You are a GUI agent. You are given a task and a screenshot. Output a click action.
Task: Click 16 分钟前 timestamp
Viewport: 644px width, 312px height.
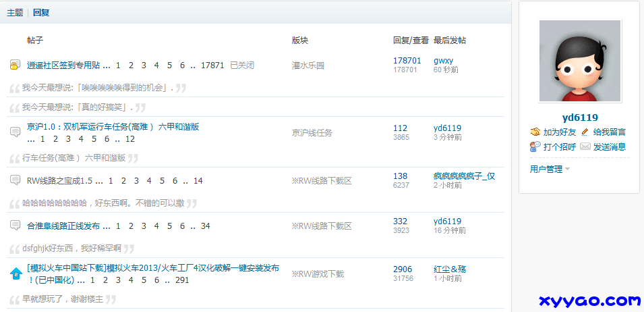[450, 230]
